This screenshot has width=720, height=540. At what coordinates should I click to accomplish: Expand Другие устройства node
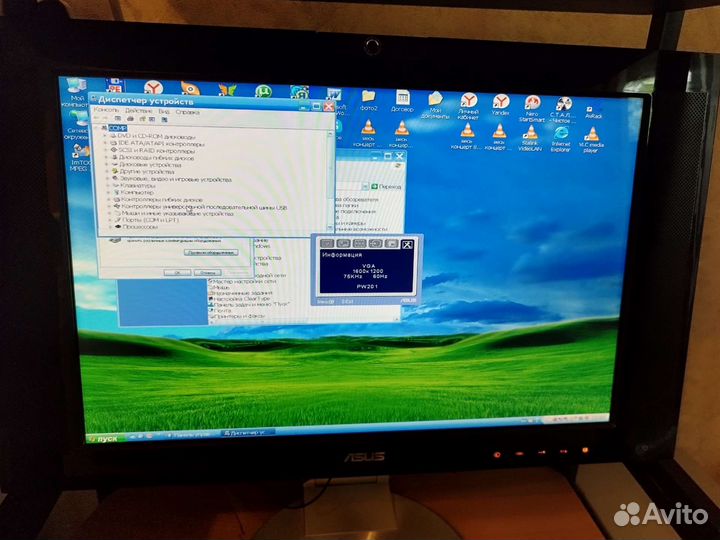(x=107, y=171)
